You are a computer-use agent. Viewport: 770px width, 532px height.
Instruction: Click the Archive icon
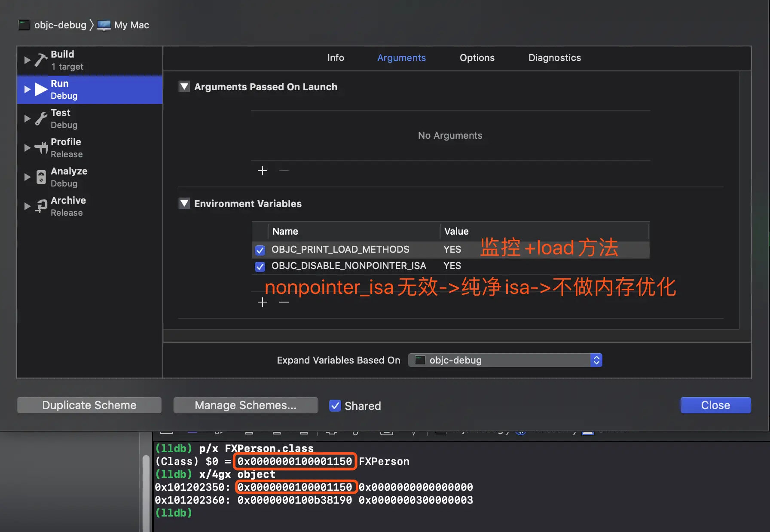coord(41,206)
